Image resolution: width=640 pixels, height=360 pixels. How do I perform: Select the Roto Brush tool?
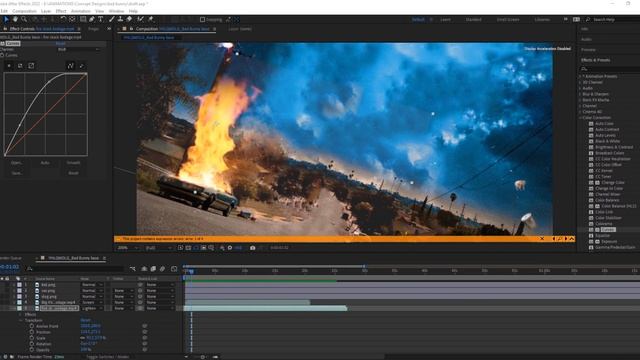tap(140, 19)
